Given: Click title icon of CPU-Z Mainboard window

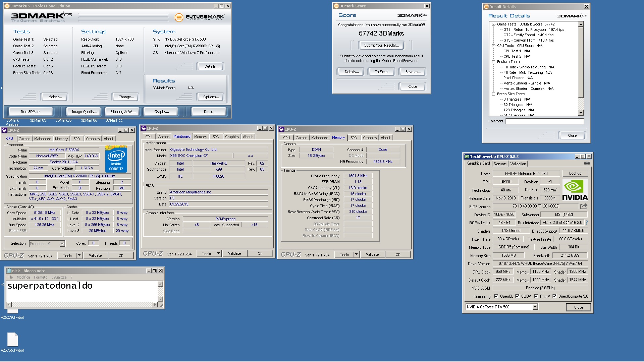Looking at the screenshot, I should 144,128.
